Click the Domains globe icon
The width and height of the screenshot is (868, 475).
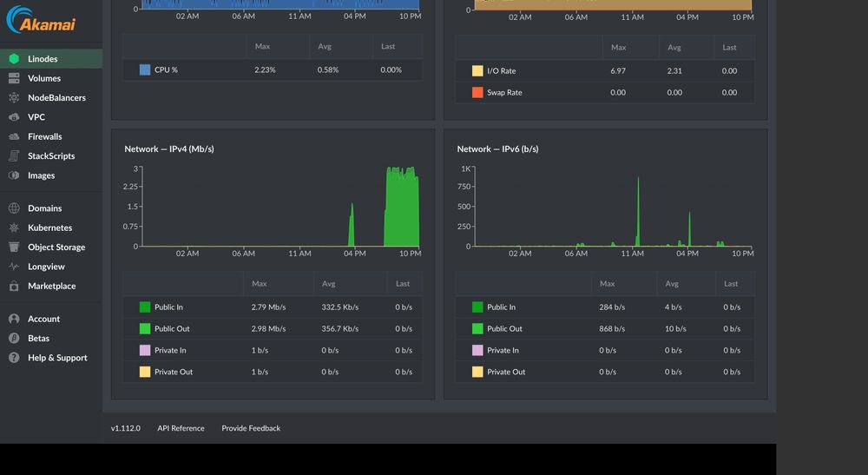15,208
